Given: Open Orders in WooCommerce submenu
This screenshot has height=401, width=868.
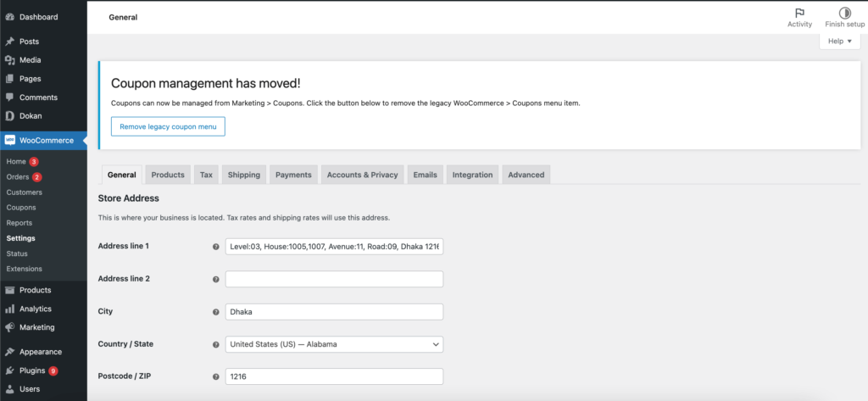Looking at the screenshot, I should click(18, 177).
